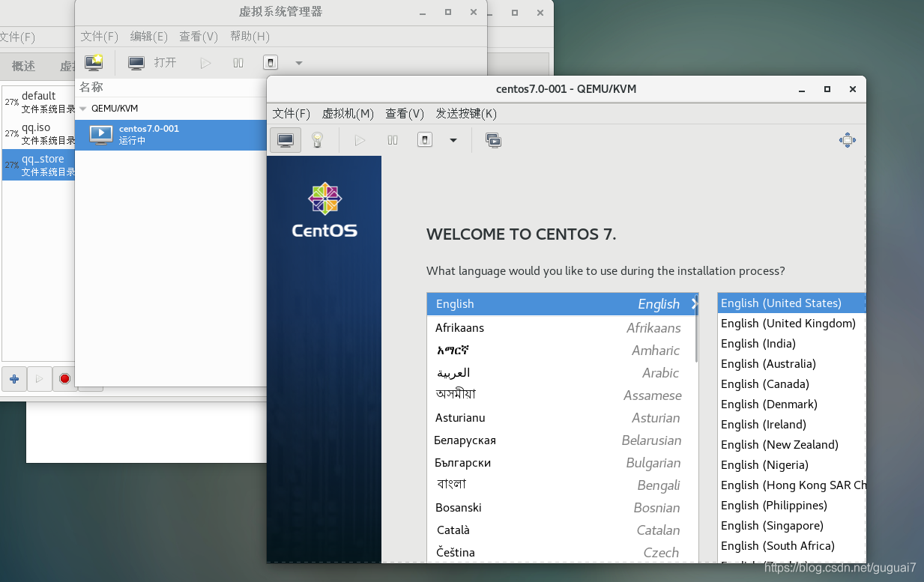Select English (Singapore) locale

(x=791, y=526)
